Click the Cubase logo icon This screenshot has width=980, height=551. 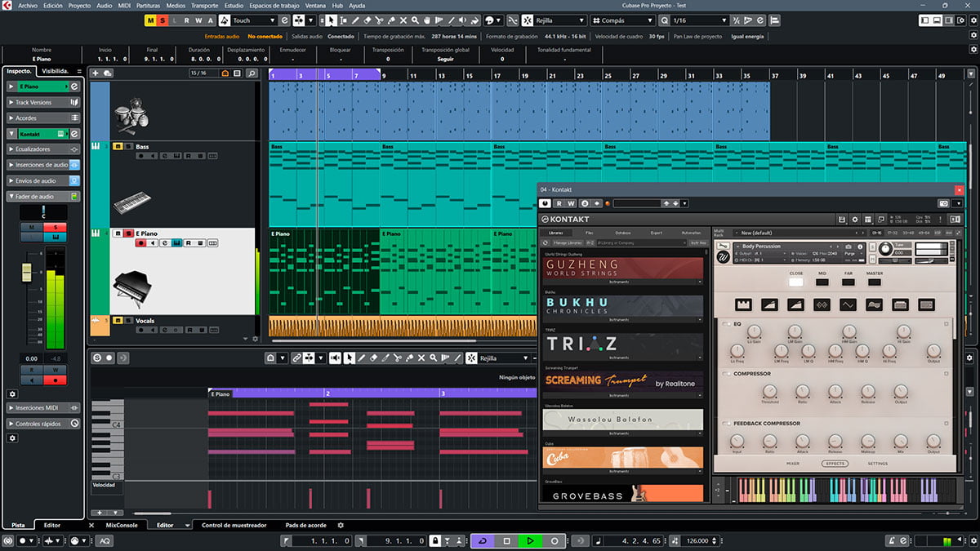pyautogui.click(x=7, y=5)
